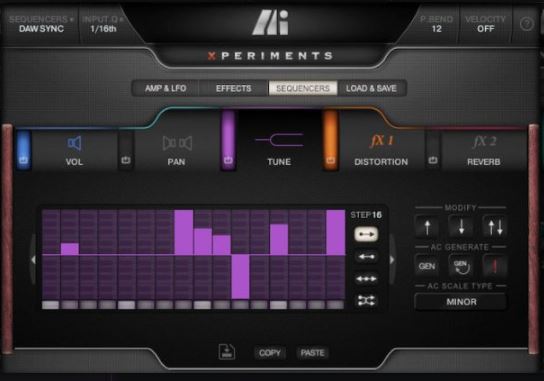Toggle the DISTORTION fX 1 power switch
The image size is (544, 381).
[330, 141]
